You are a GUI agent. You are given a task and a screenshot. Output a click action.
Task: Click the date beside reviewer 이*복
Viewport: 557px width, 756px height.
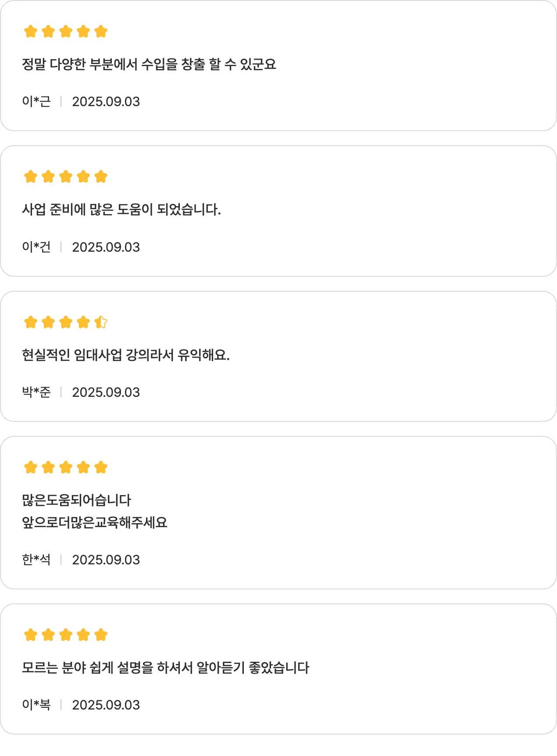pos(106,705)
